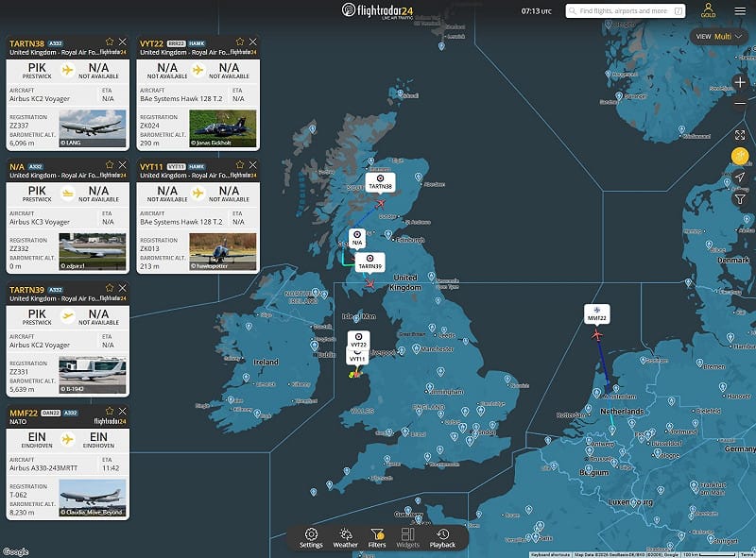Open MMF22 callsign header in card

(24, 413)
